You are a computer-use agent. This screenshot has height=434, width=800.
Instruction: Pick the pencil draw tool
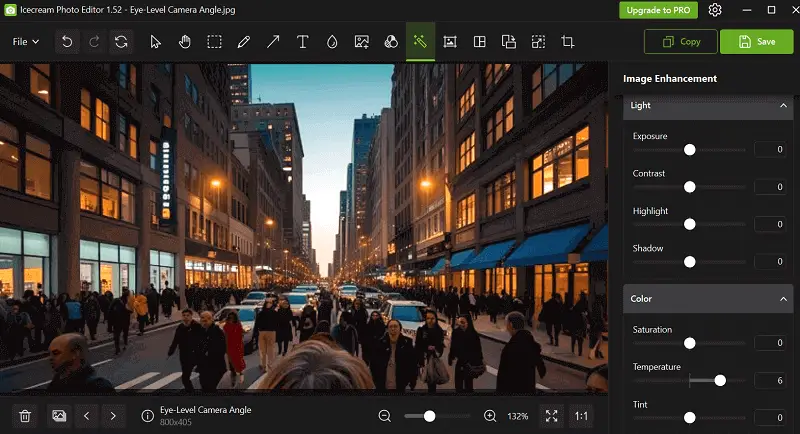244,42
